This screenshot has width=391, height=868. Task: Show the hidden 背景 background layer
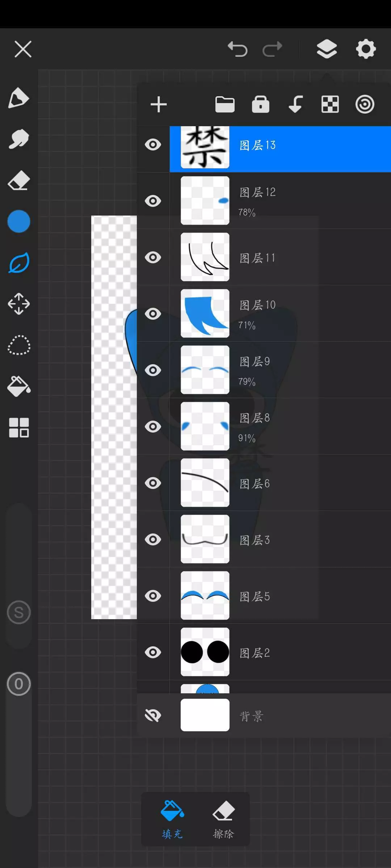click(153, 715)
